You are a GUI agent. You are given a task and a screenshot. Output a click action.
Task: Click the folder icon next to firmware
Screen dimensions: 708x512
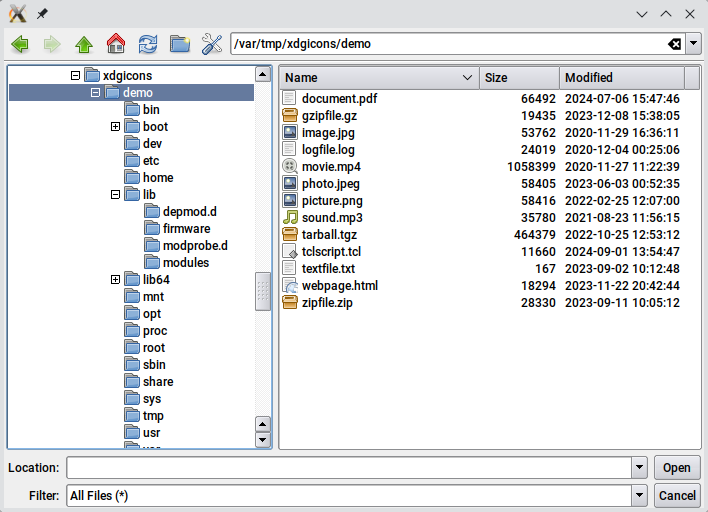(x=152, y=228)
